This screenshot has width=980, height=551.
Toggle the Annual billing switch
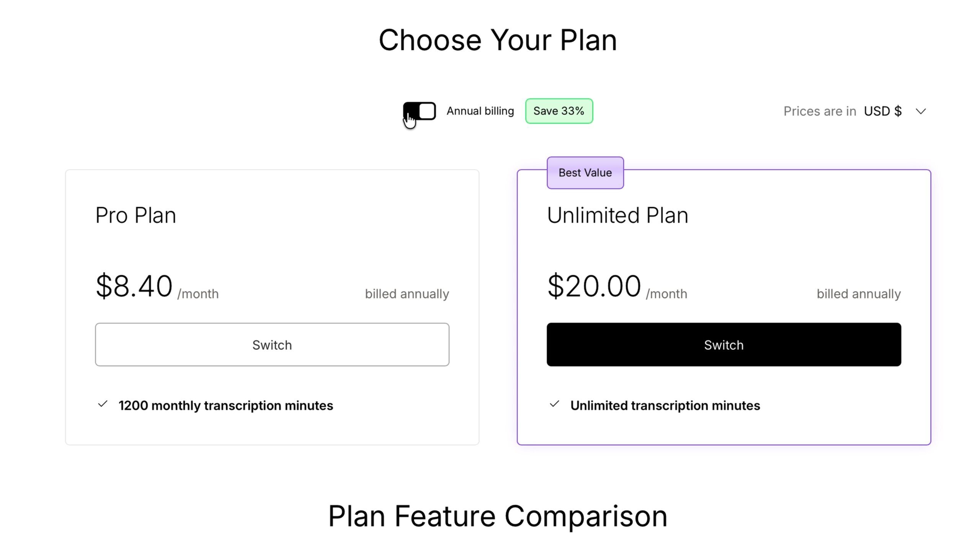tap(419, 111)
